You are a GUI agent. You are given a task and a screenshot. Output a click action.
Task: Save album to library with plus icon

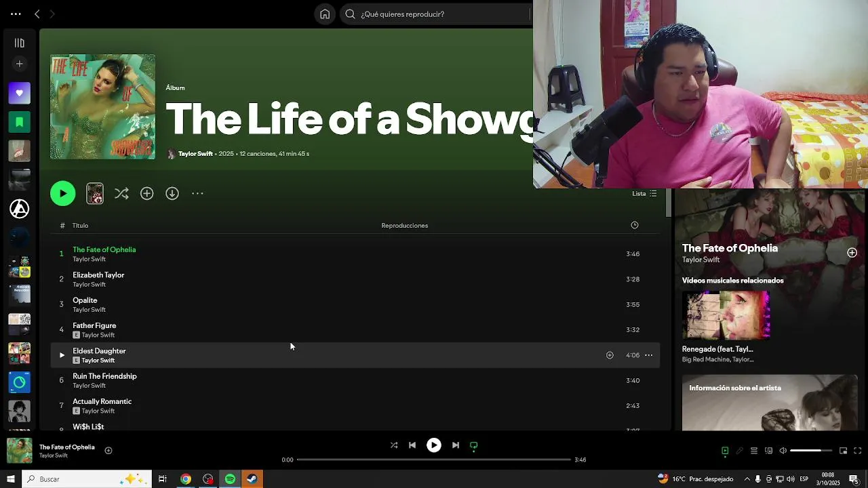[146, 194]
